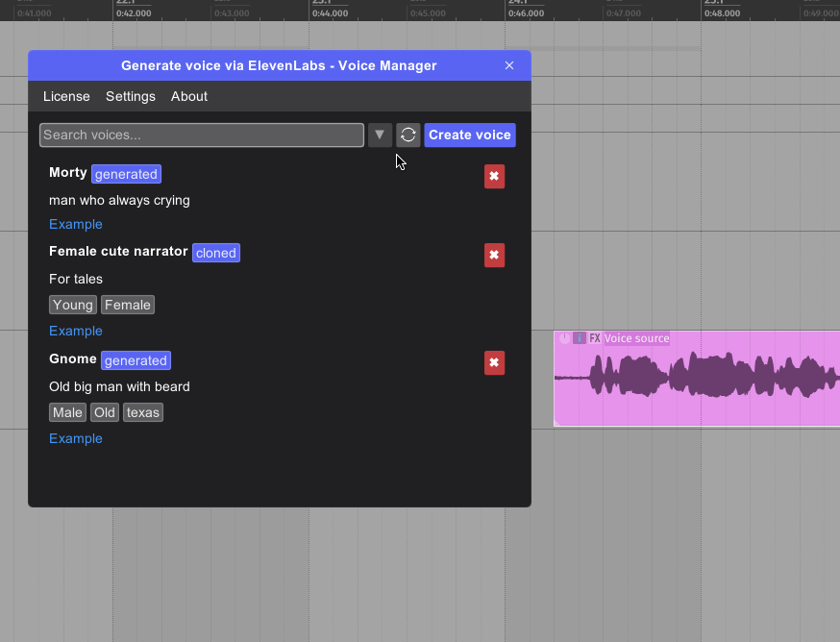Click the 0:46.000 timeline ruler mark
The image size is (840, 642).
coord(526,13)
